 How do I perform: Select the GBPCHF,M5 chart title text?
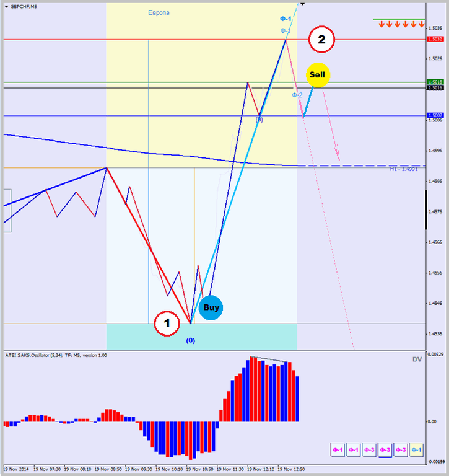(x=24, y=7)
